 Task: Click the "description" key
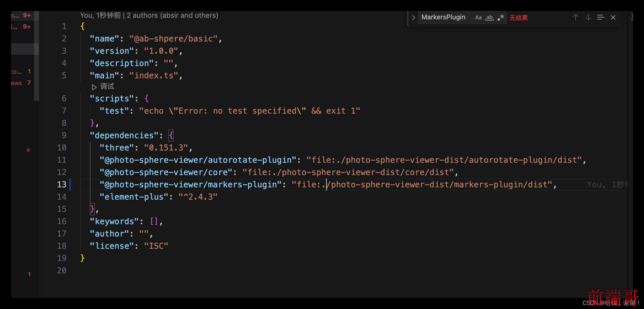(121, 63)
